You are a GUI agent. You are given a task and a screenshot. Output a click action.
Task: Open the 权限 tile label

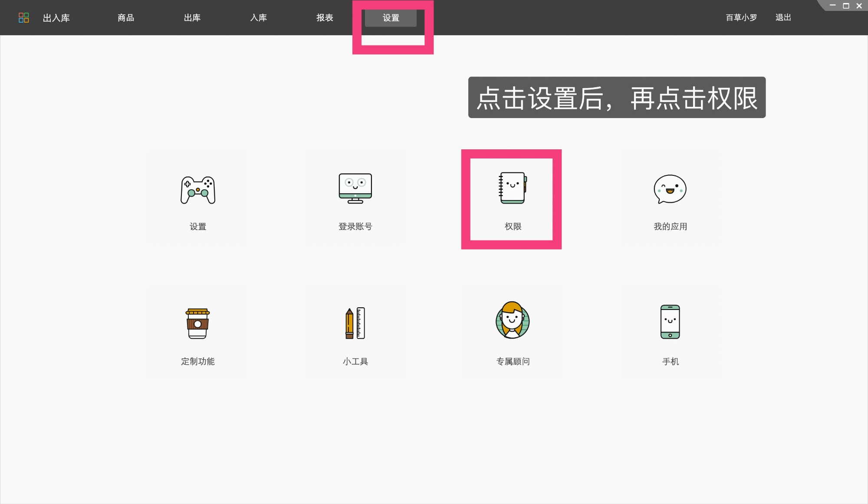513,226
